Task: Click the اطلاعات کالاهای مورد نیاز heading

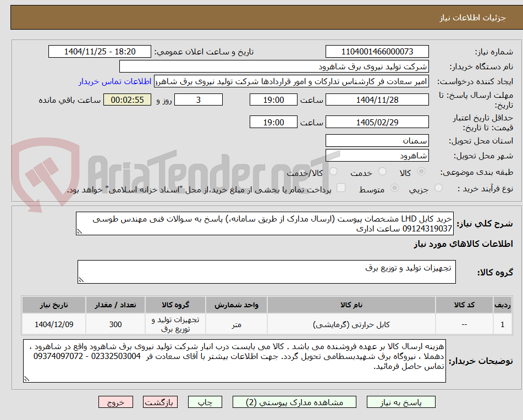Action: (x=463, y=244)
